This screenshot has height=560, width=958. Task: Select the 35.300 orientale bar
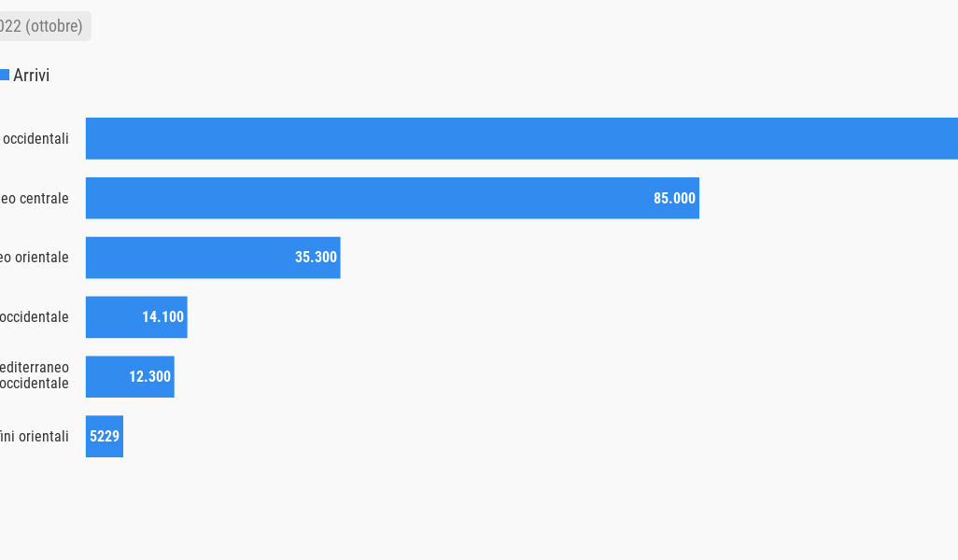point(213,258)
